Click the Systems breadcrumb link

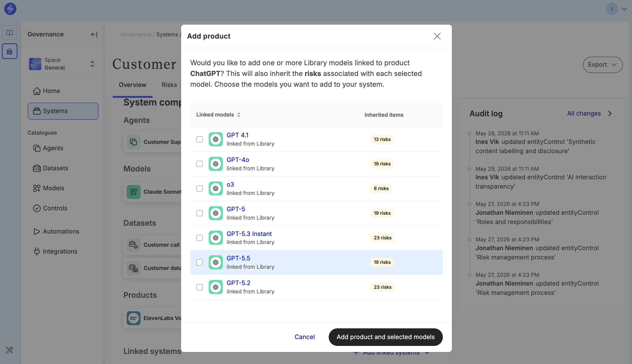tap(167, 34)
